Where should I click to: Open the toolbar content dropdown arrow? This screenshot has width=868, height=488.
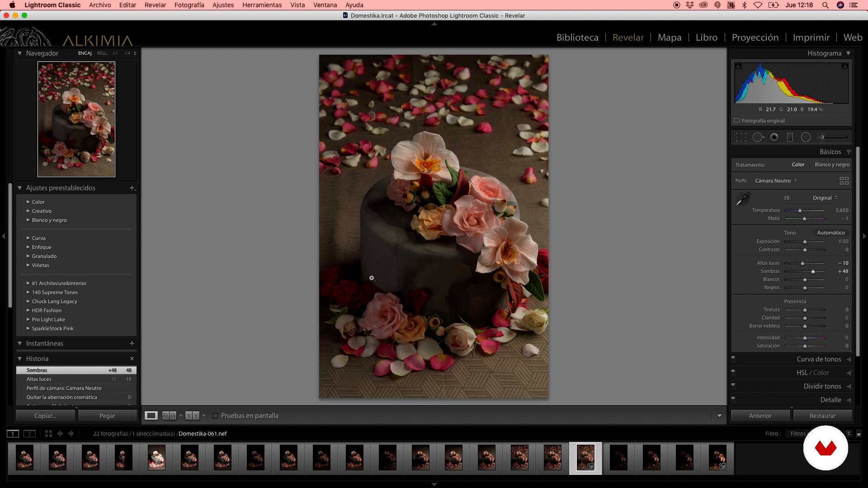click(x=719, y=416)
